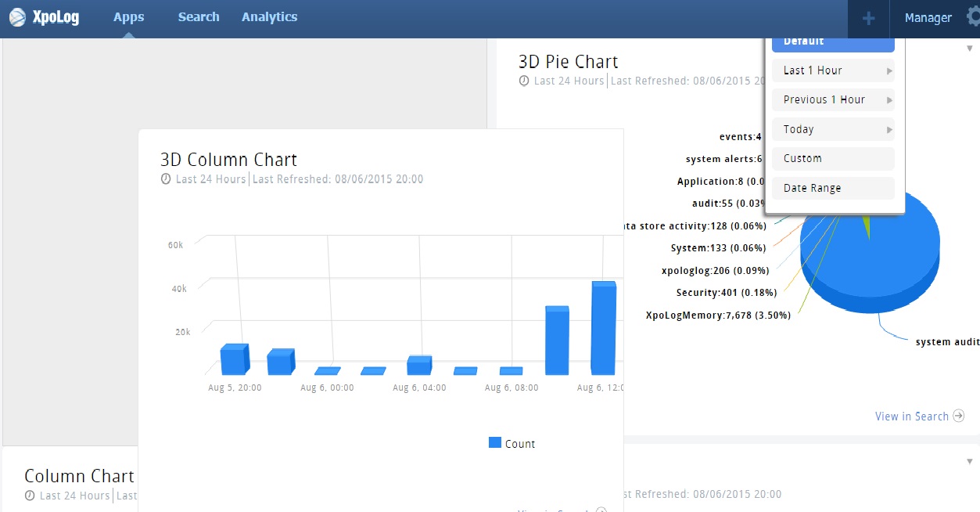This screenshot has height=512, width=980.
Task: Toggle the blue Count legend swatch
Action: tap(495, 443)
